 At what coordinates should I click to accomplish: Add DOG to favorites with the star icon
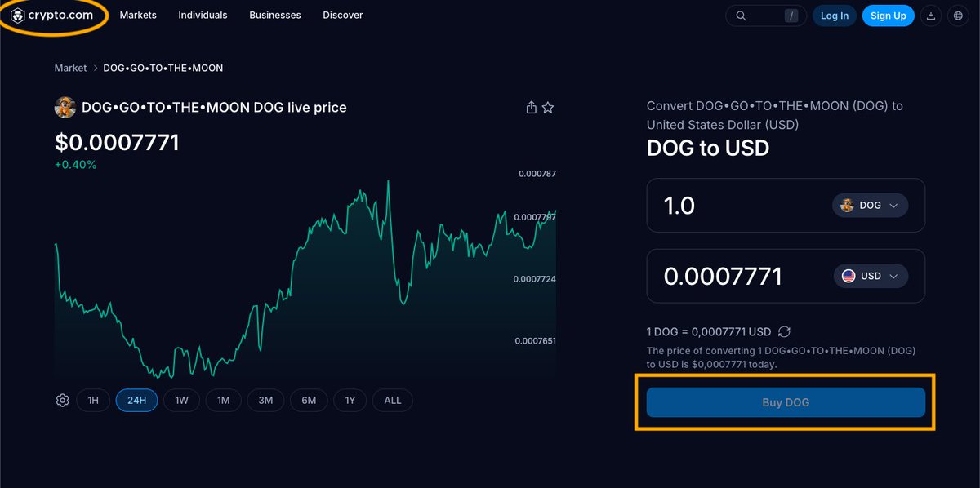pos(548,108)
